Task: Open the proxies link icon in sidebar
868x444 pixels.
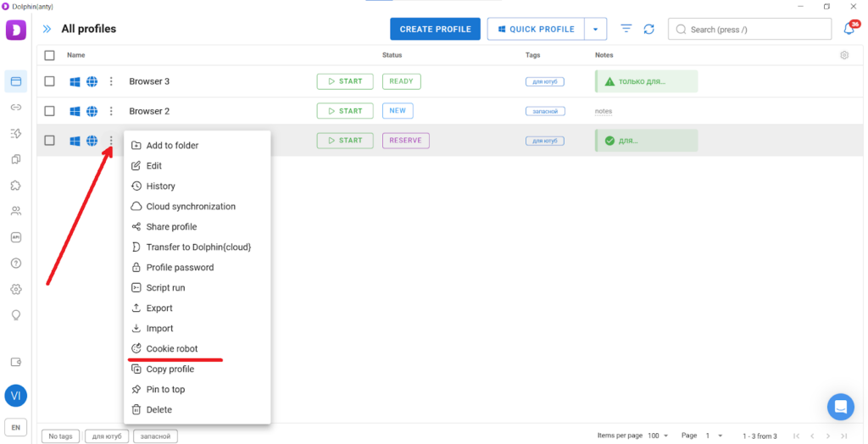Action: click(x=15, y=108)
